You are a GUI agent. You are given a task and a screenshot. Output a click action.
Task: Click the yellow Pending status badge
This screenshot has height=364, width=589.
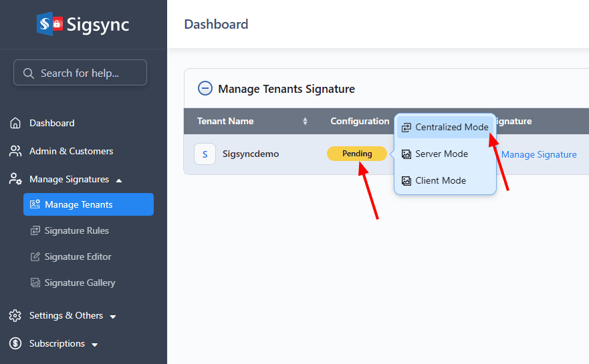click(x=357, y=154)
